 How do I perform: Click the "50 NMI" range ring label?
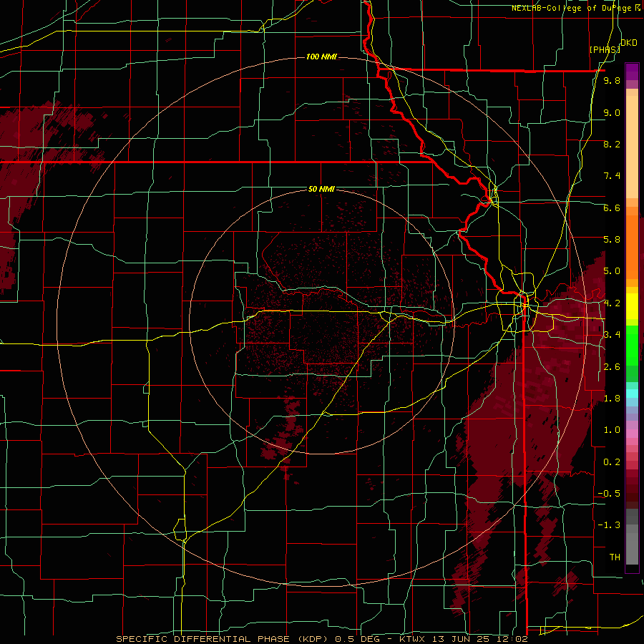[321, 189]
